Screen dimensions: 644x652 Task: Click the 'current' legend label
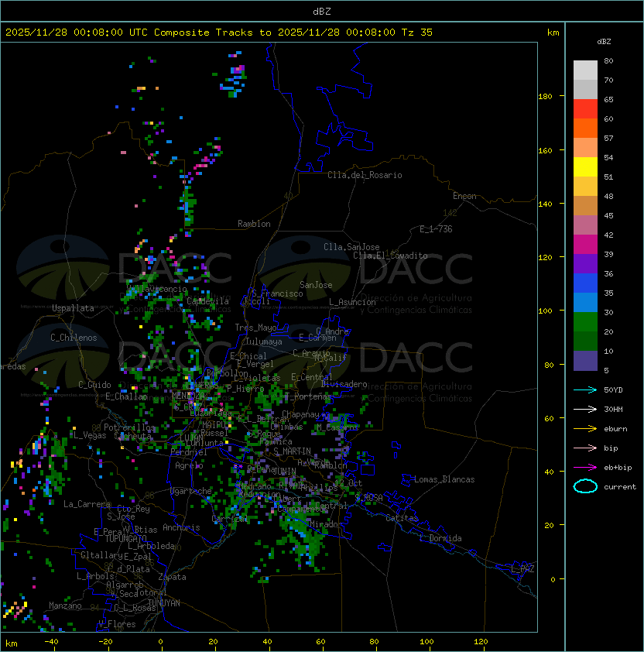[620, 487]
